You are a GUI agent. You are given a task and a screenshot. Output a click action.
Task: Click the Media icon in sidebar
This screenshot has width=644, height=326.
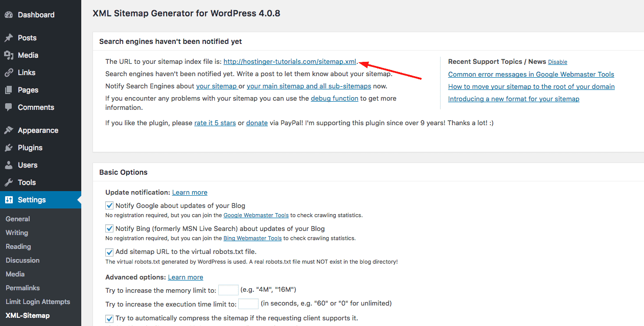pos(9,55)
